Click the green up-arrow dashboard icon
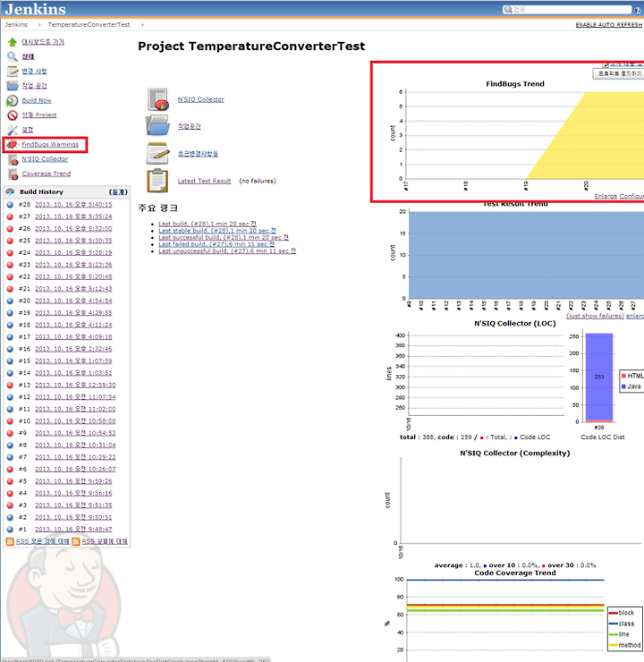Screen dimensions: 644x662 coord(13,42)
